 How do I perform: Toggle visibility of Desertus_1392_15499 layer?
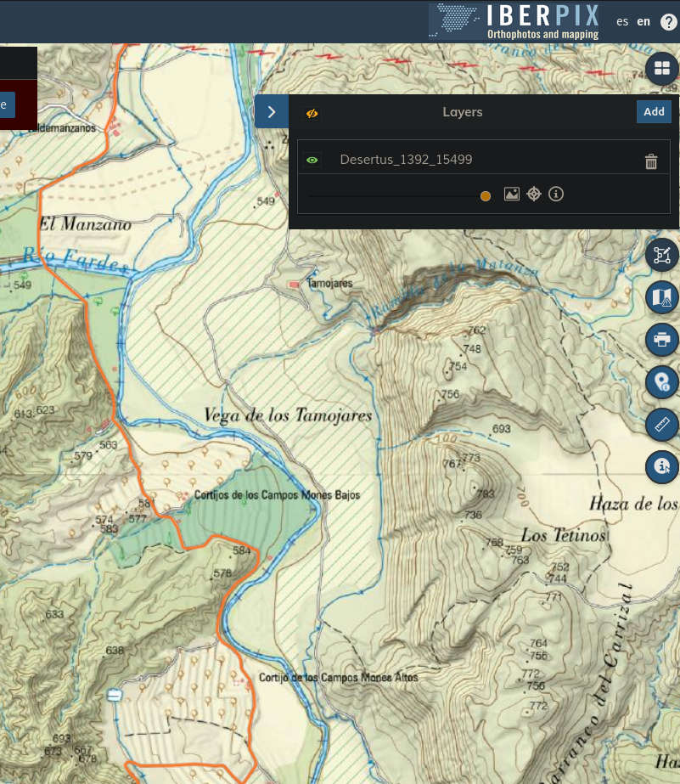(x=312, y=160)
